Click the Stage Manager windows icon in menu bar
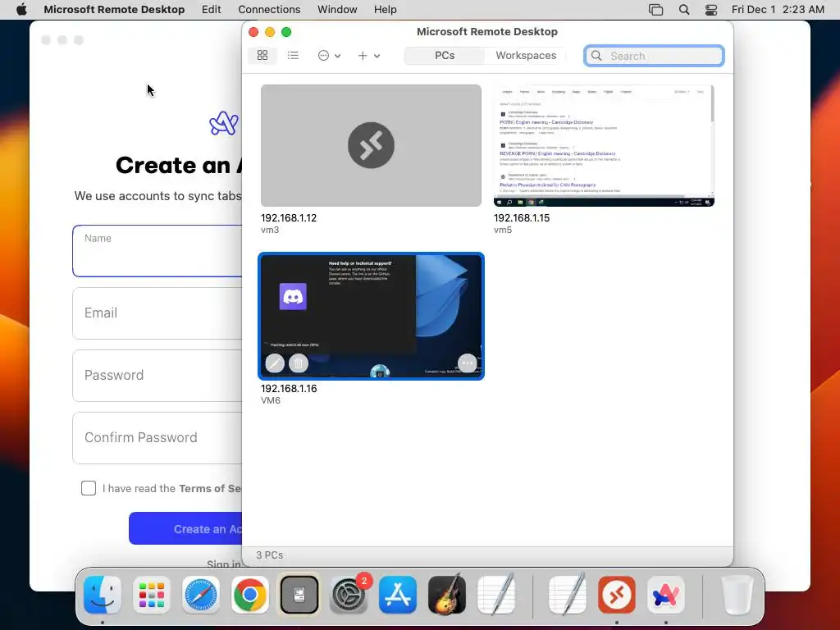840x630 pixels. click(x=655, y=10)
